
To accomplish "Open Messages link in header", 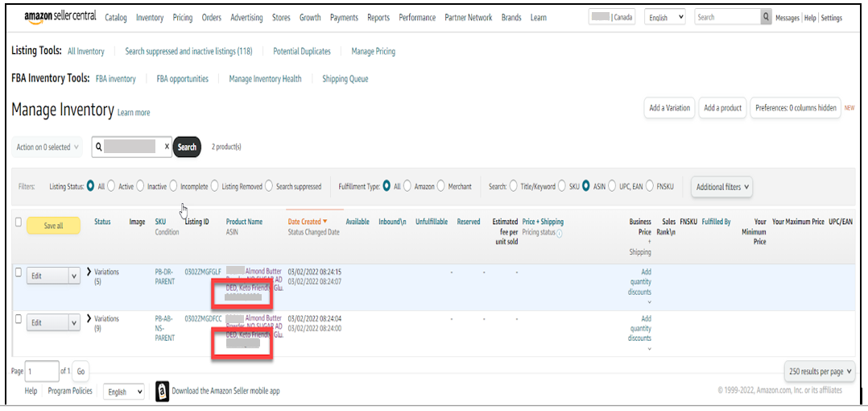I will 787,18.
